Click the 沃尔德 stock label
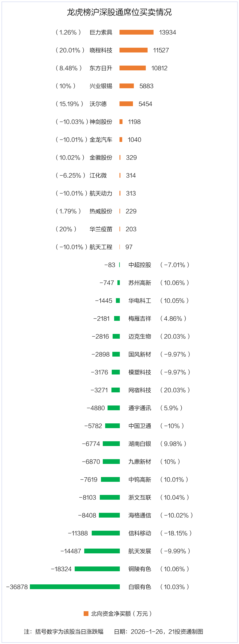The width and height of the screenshot is (239, 644). [98, 104]
